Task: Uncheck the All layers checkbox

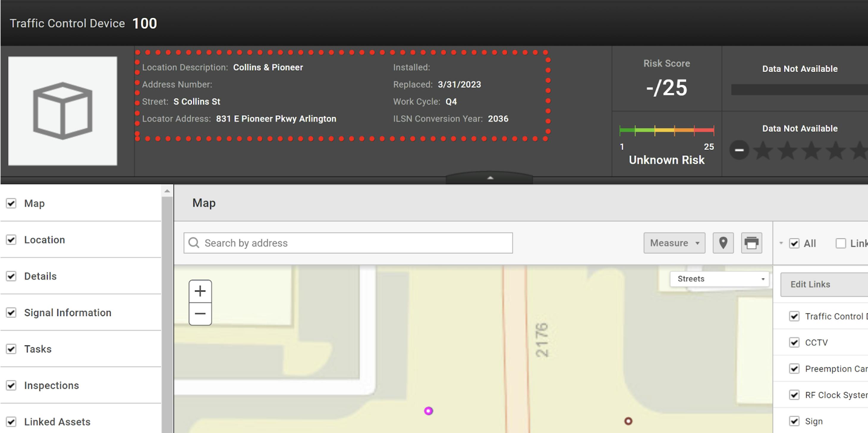Action: pos(794,243)
